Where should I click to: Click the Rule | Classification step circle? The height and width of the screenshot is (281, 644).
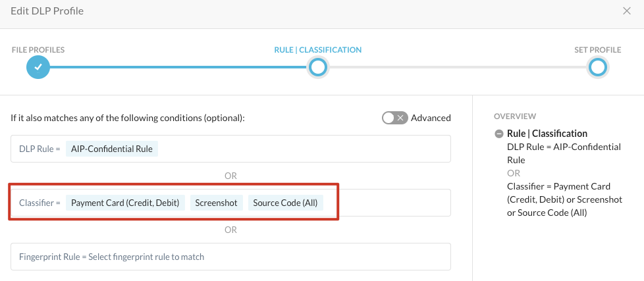pos(318,67)
